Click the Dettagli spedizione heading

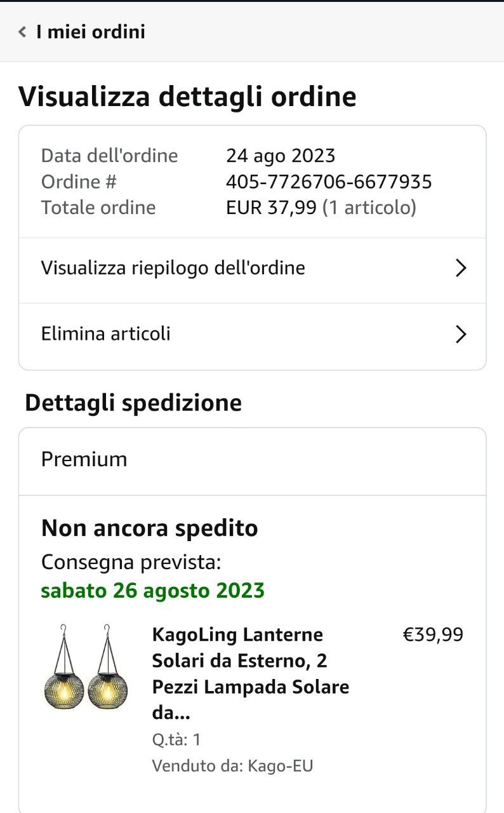click(133, 403)
